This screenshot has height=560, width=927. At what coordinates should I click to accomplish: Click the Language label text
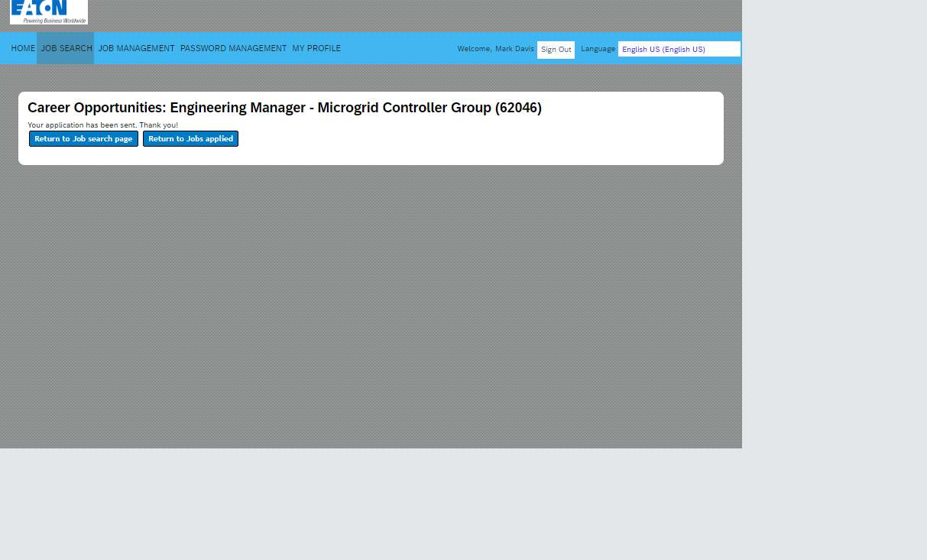point(598,49)
